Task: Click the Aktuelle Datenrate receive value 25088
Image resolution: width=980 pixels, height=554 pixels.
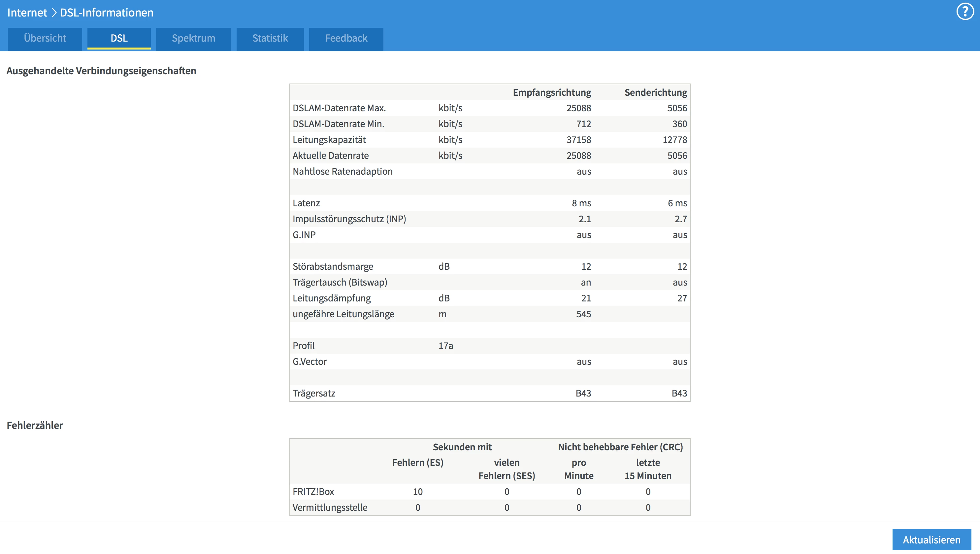Action: pyautogui.click(x=579, y=156)
